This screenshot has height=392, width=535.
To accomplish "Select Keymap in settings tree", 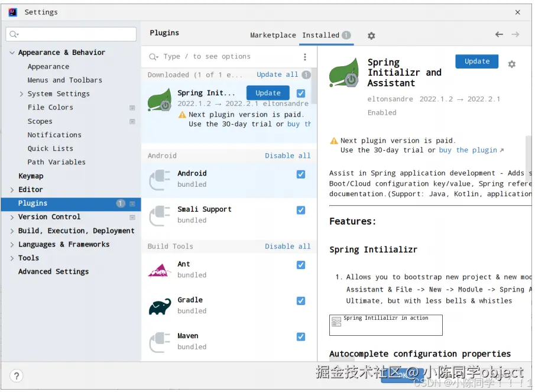I will (x=31, y=176).
